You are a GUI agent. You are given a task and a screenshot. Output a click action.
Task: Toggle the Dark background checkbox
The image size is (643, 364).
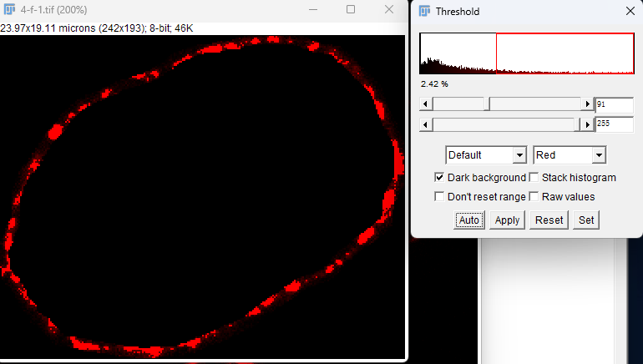(439, 178)
